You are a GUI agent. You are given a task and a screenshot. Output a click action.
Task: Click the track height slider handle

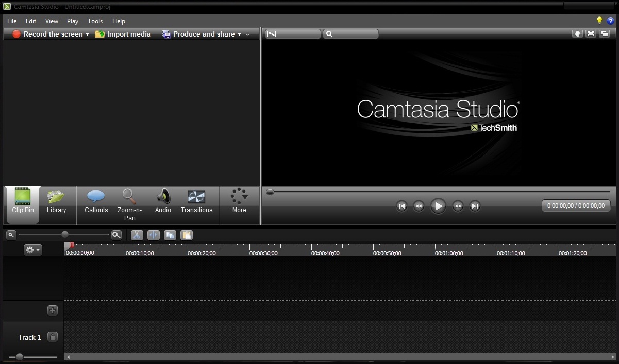click(20, 356)
